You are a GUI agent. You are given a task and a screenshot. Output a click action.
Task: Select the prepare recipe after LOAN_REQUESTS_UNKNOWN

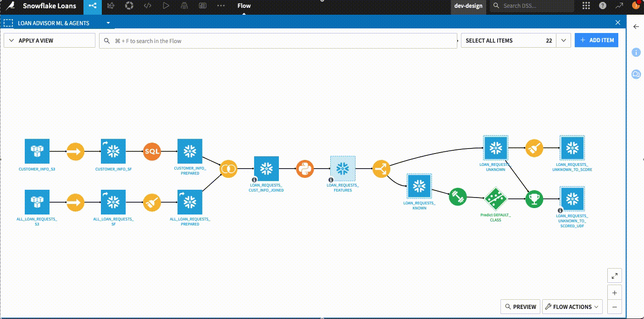[x=534, y=148]
